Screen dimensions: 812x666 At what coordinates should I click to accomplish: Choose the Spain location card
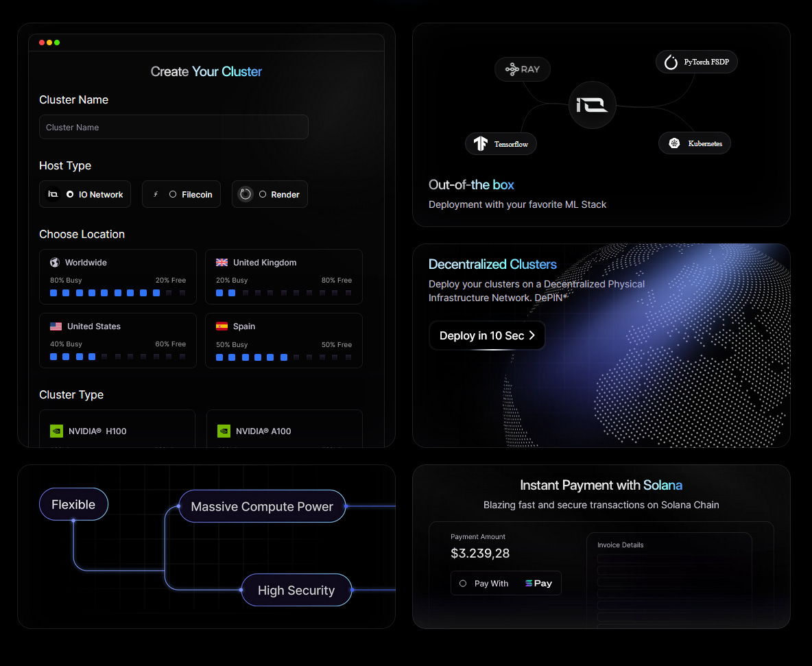tap(284, 340)
